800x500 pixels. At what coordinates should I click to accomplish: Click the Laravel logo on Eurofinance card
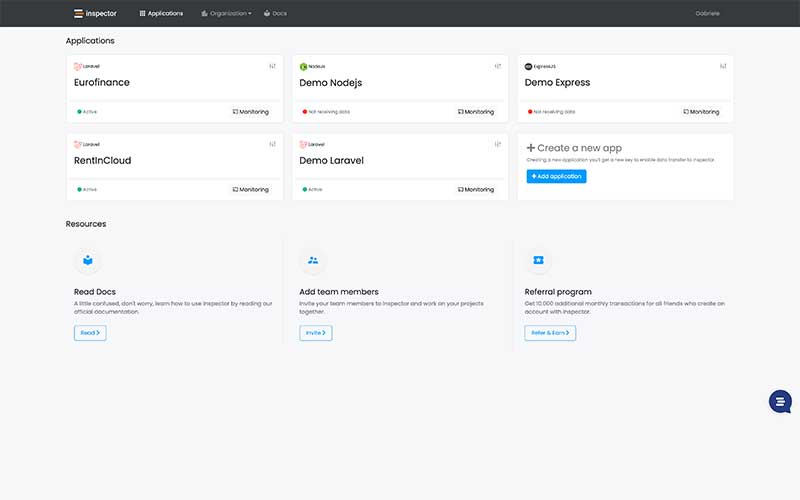pyautogui.click(x=87, y=66)
